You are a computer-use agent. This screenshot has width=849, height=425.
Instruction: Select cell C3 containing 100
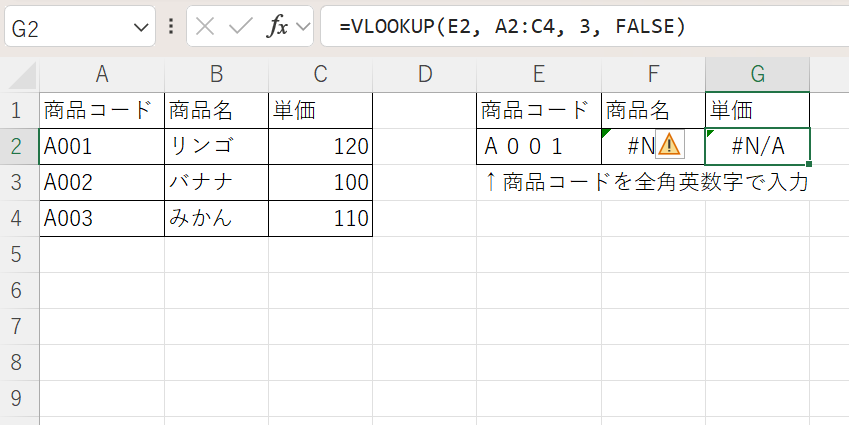coord(321,182)
